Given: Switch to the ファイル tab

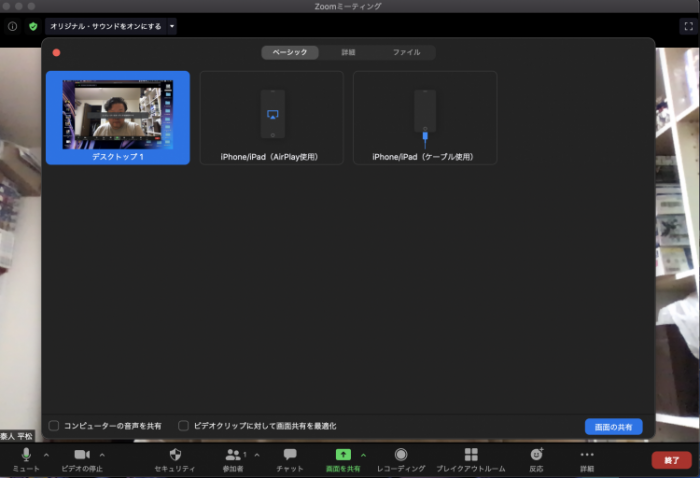Looking at the screenshot, I should pyautogui.click(x=406, y=52).
